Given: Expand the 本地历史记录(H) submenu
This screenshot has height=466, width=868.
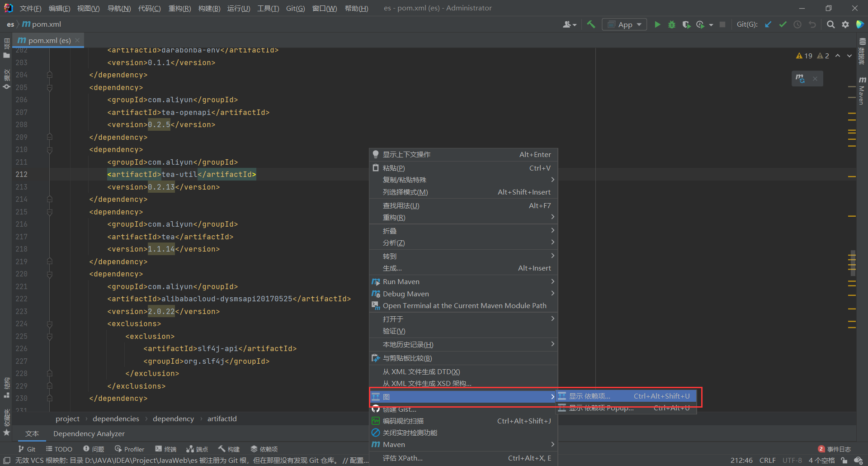Looking at the screenshot, I should [463, 344].
